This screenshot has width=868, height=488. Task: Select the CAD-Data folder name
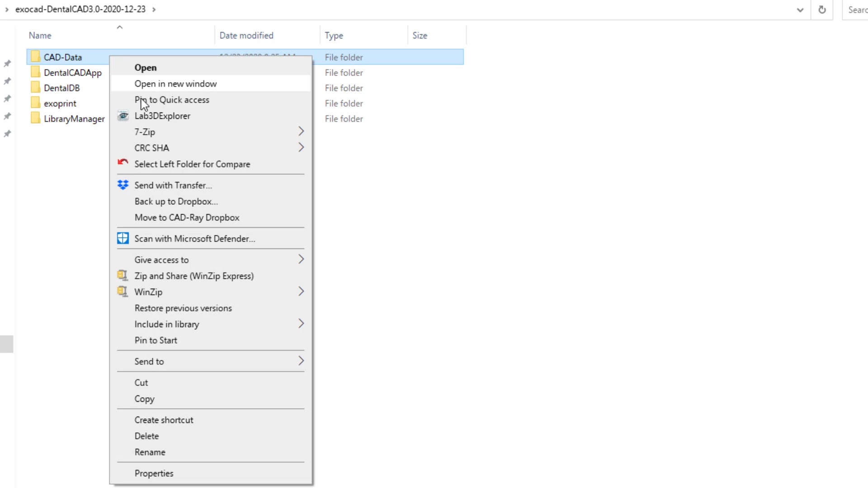pyautogui.click(x=63, y=57)
